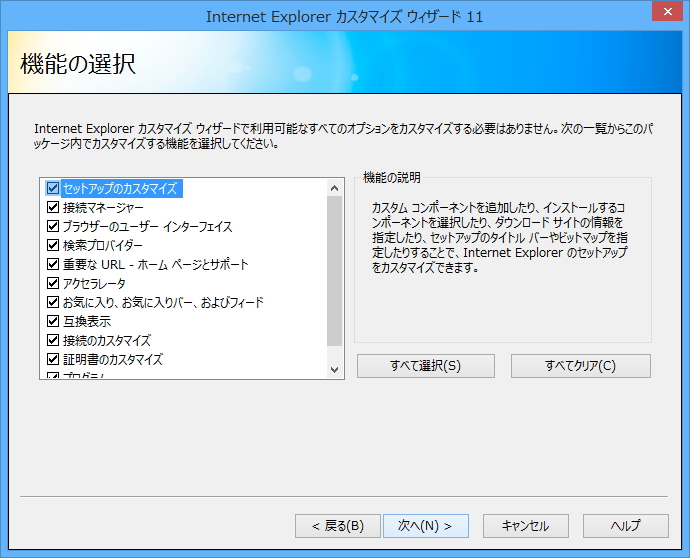Uncheck the 検索プロバイダー checkbox
This screenshot has width=690, height=558.
pos(53,245)
